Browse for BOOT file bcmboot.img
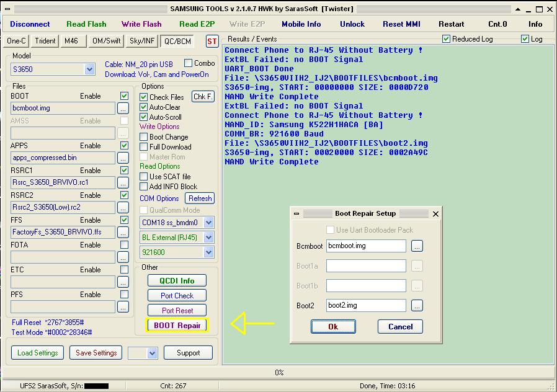The height and width of the screenshot is (392, 557). click(x=123, y=108)
